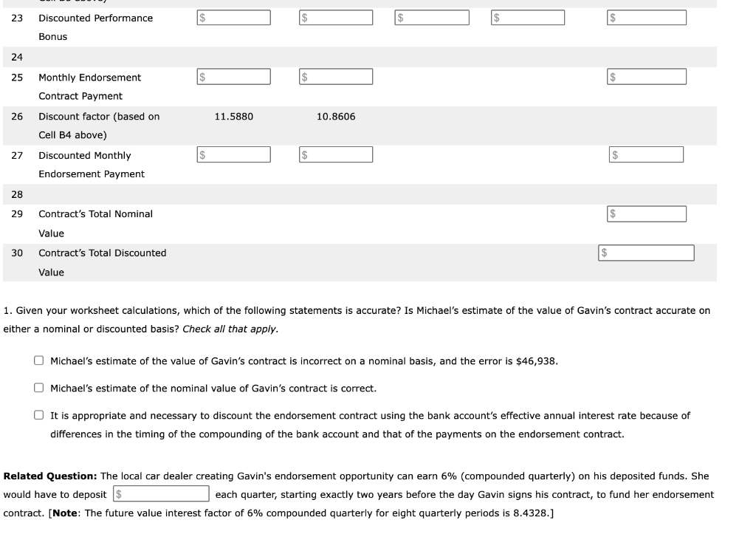
Task: Select the fourth Discounted Performance Bonus input box
Action: (x=529, y=16)
